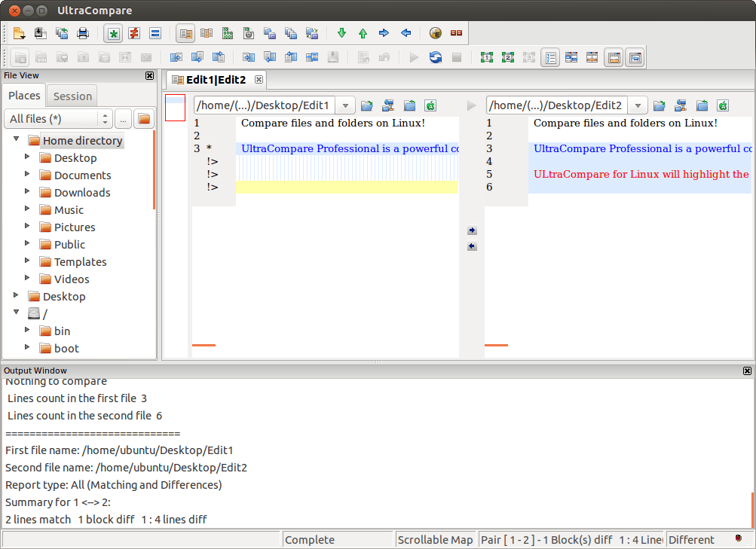Image resolution: width=756 pixels, height=549 pixels.
Task: Collapse the root / drive node
Action: coord(17,312)
